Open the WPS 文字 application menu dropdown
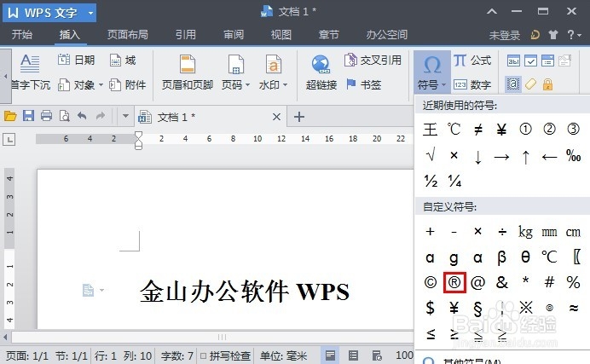The image size is (590, 364). [90, 13]
